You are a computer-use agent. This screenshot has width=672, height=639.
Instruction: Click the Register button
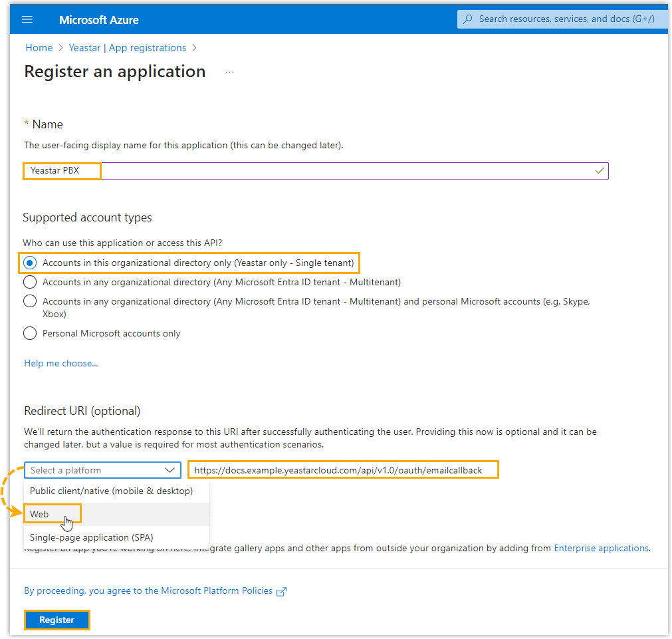[x=56, y=620]
